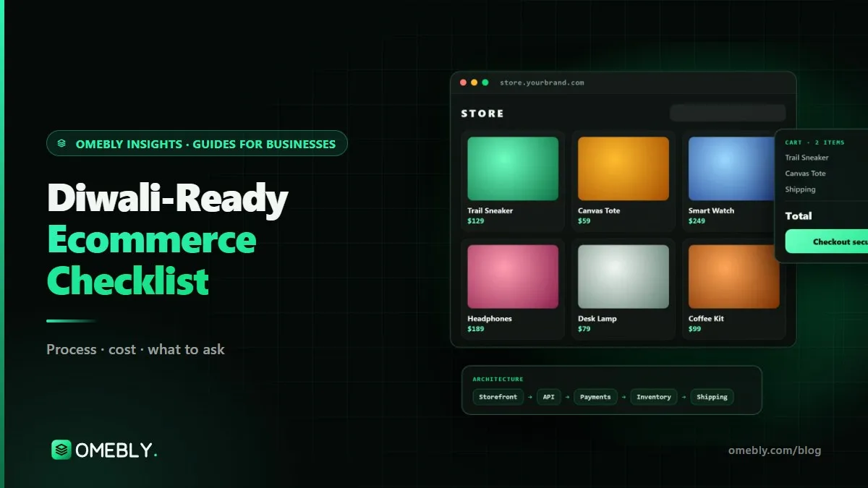
Task: Click the Total label in the cart
Action: (x=799, y=215)
